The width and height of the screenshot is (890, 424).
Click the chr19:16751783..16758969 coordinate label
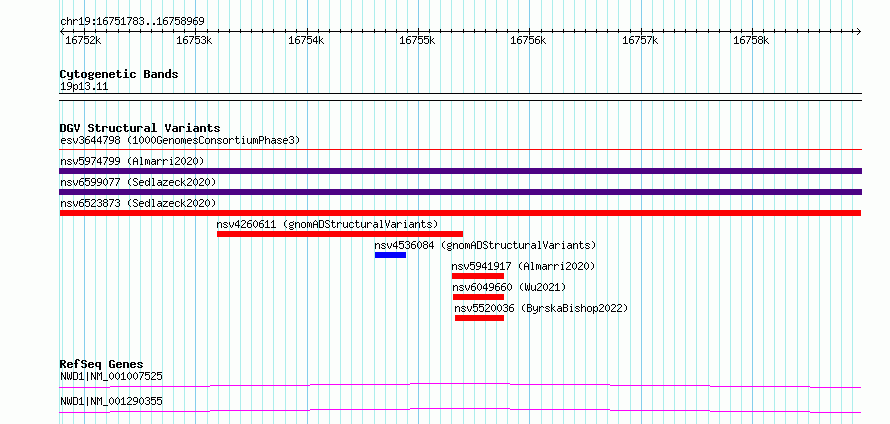(132, 22)
